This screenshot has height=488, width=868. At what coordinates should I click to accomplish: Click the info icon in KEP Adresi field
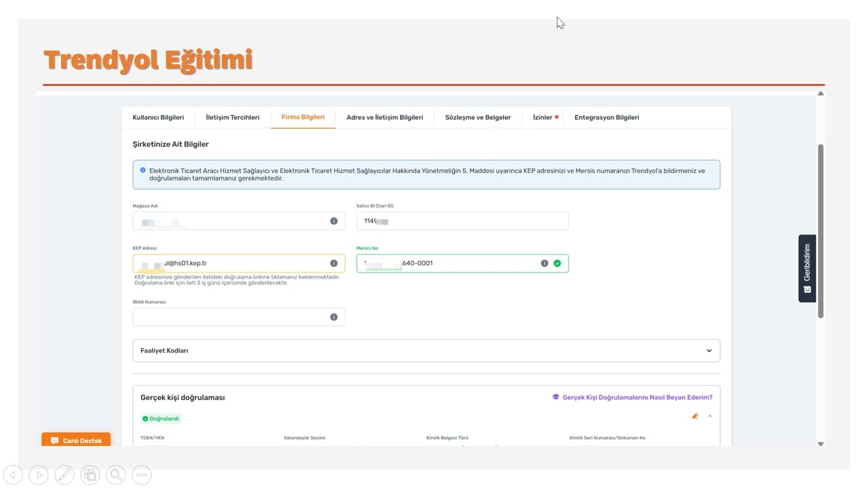coord(334,263)
